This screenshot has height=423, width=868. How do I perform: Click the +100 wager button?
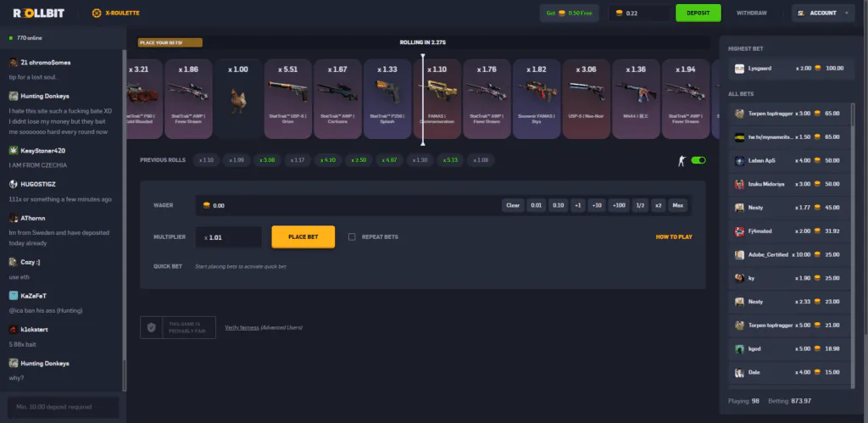618,205
